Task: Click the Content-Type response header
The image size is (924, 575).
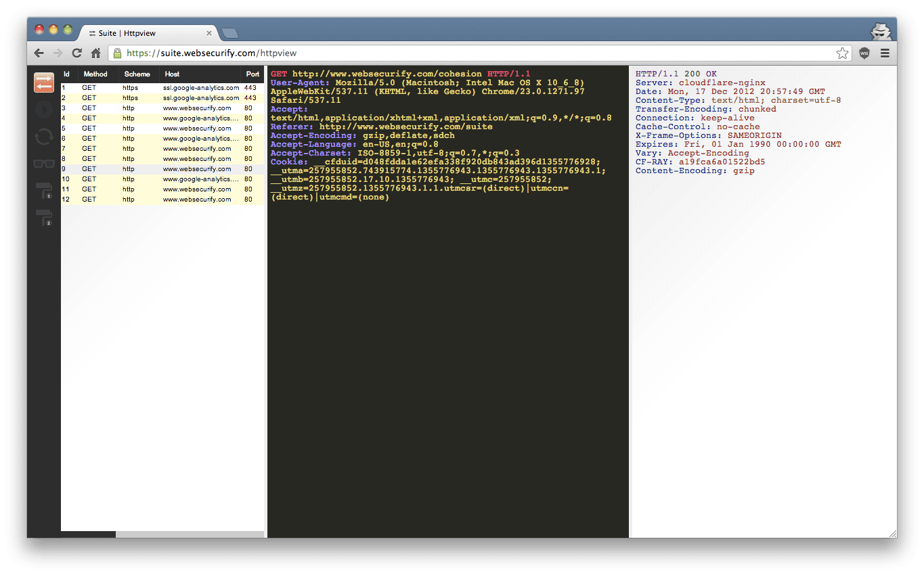Action: pyautogui.click(x=738, y=100)
